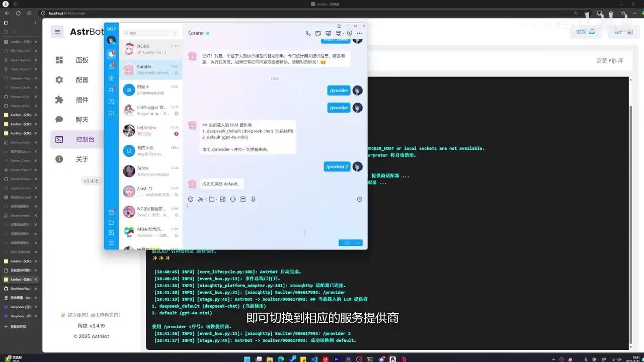Open the QQ channels hash icon
Screen dimensions: 644x362
tap(111, 89)
